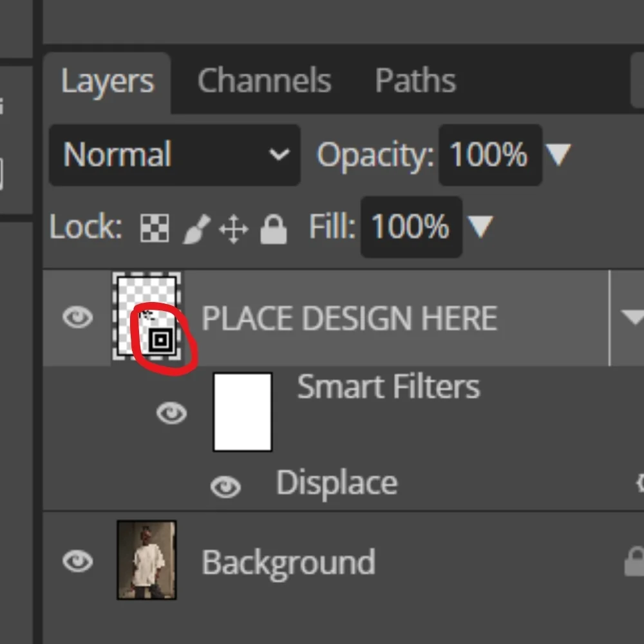Select the Background layer name

(289, 563)
